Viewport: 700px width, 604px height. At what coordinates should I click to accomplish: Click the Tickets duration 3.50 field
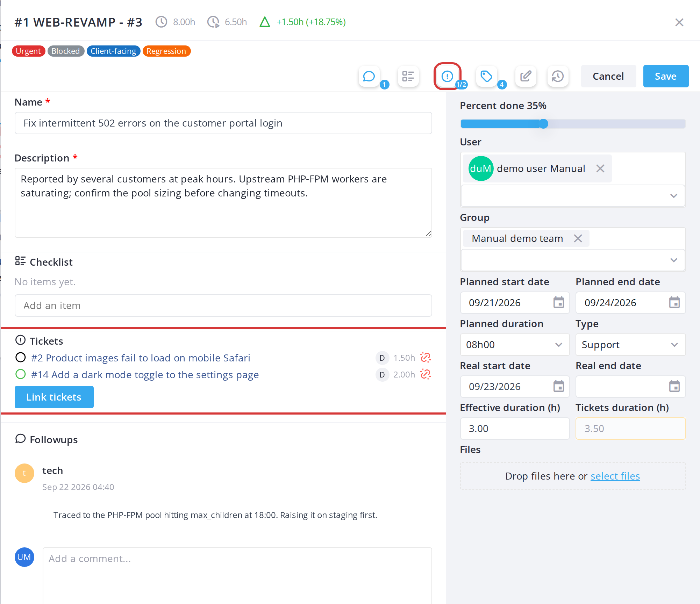630,429
